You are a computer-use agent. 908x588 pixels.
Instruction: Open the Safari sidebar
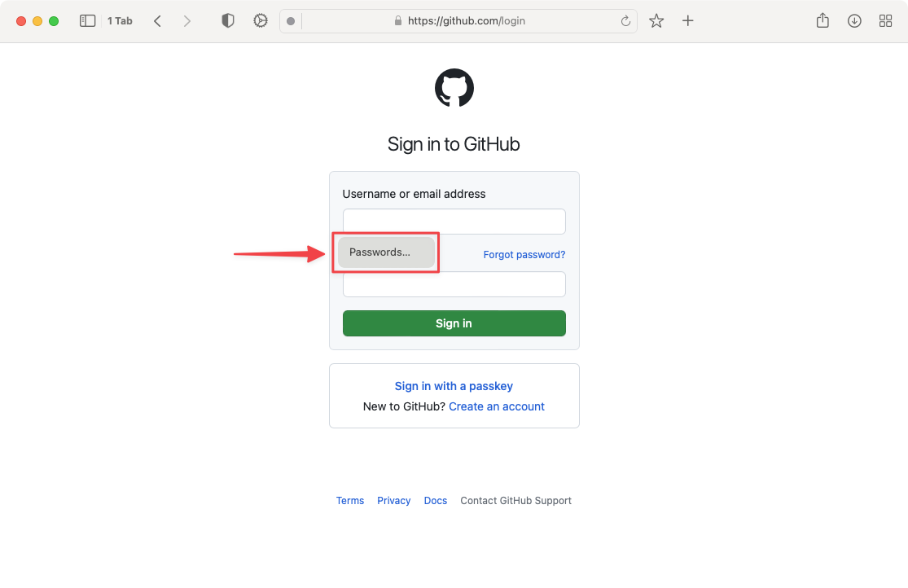87,20
